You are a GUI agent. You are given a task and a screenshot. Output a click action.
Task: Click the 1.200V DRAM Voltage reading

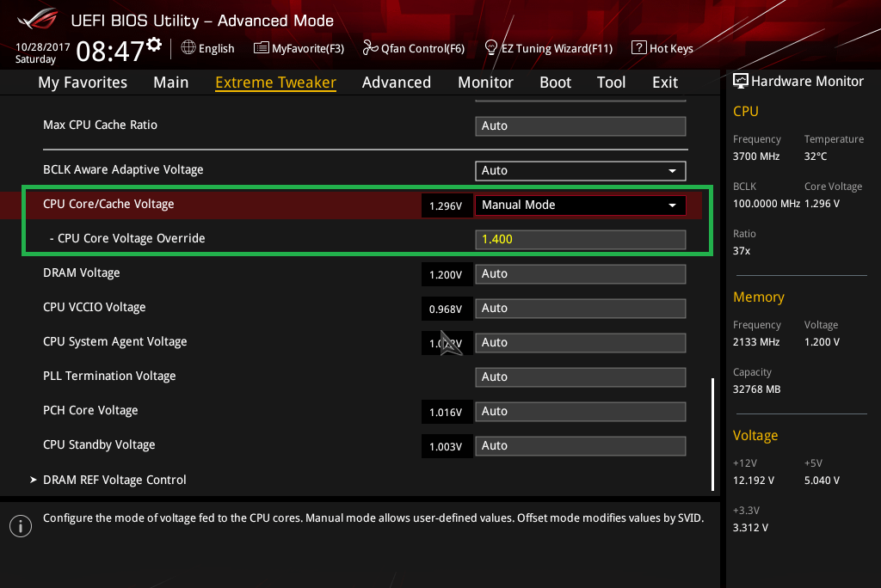pyautogui.click(x=447, y=274)
